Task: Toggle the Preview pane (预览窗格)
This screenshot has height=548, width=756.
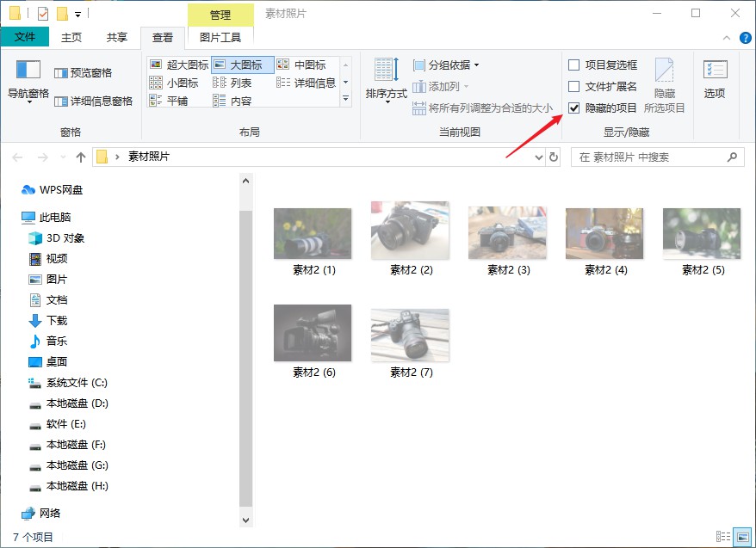Action: click(x=83, y=73)
